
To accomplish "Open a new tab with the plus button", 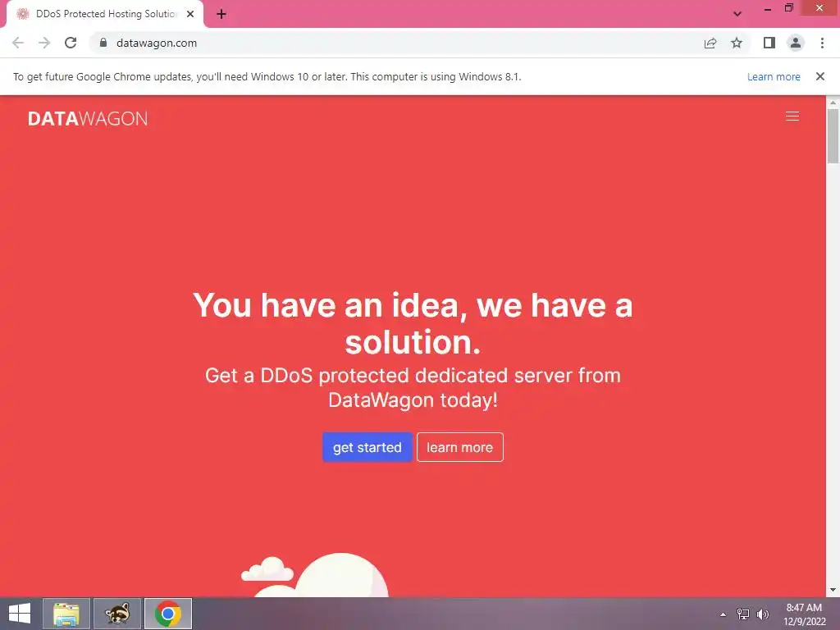I will click(x=221, y=14).
